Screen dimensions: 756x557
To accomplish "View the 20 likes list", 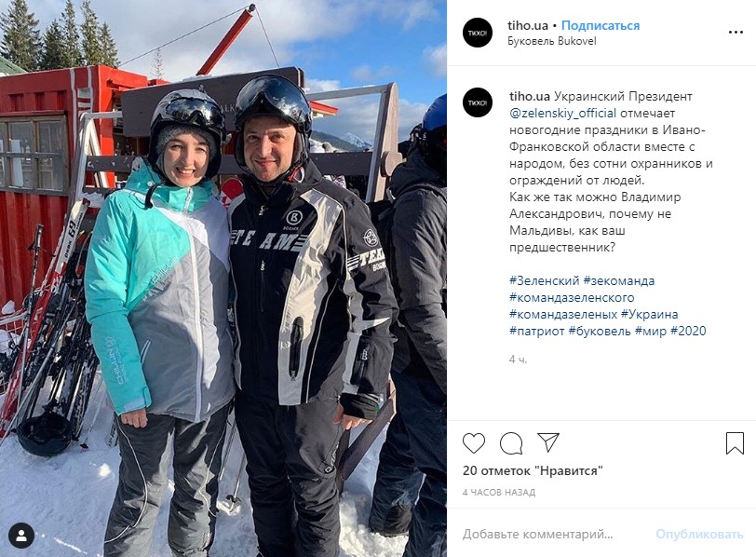I will pyautogui.click(x=533, y=470).
